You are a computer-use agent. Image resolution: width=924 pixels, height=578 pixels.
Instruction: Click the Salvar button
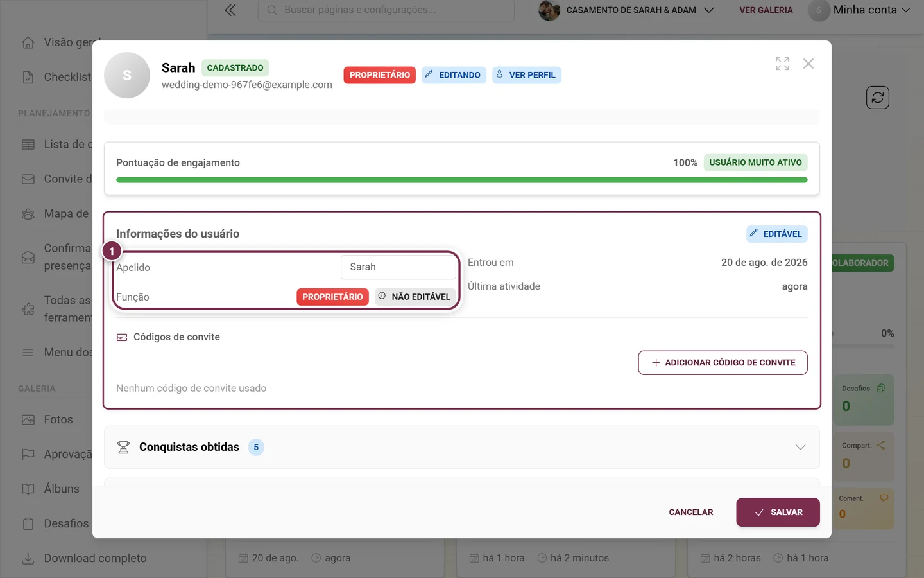coord(778,512)
